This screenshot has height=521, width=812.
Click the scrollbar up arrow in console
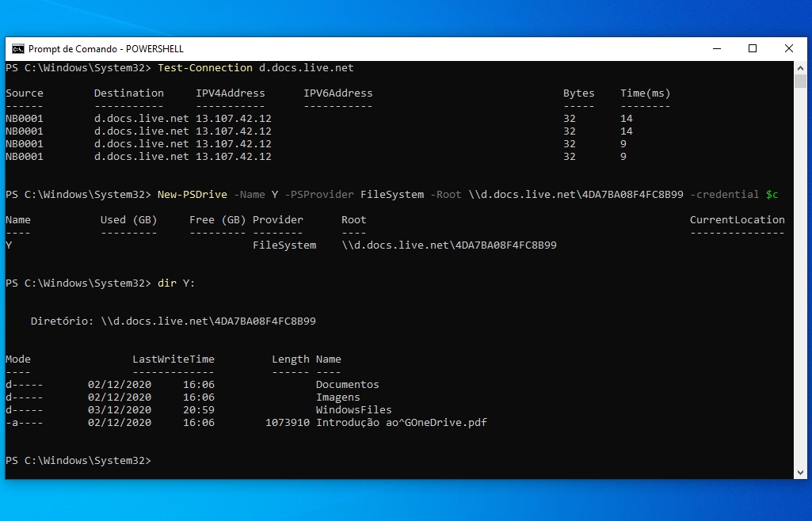pos(800,68)
